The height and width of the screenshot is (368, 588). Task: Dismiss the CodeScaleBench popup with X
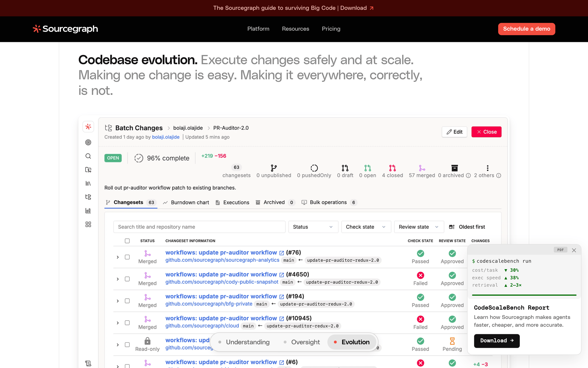574,250
